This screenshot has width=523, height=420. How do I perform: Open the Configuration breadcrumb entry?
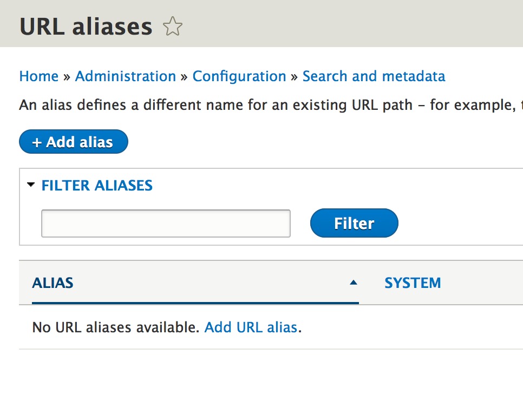pos(239,76)
